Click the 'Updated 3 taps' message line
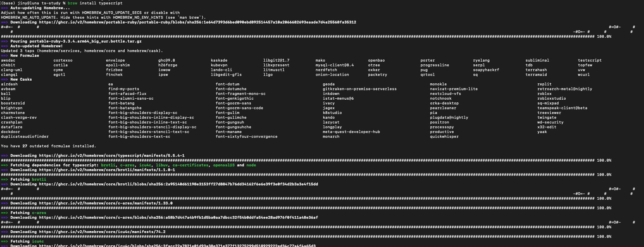This screenshot has width=644, height=247. click(x=82, y=51)
